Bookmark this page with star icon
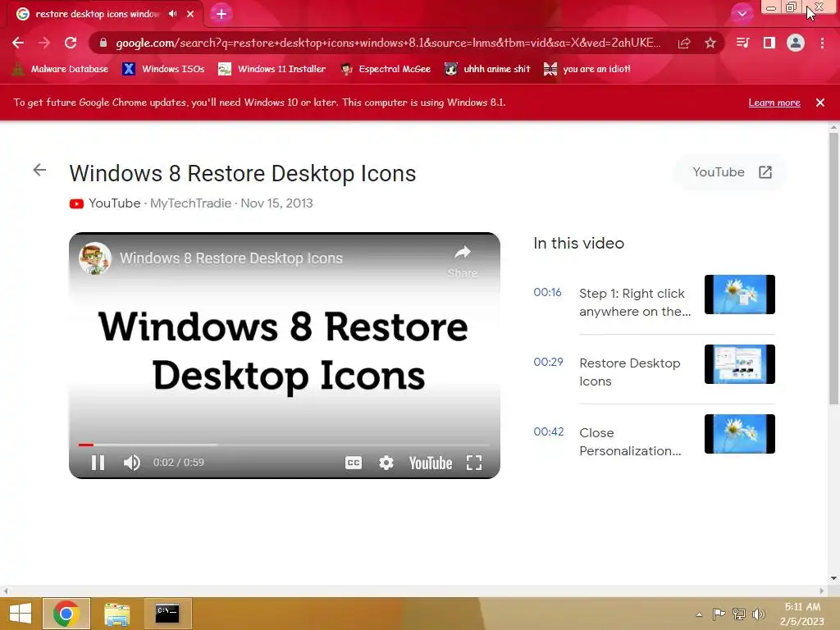The height and width of the screenshot is (630, 840). (x=710, y=43)
